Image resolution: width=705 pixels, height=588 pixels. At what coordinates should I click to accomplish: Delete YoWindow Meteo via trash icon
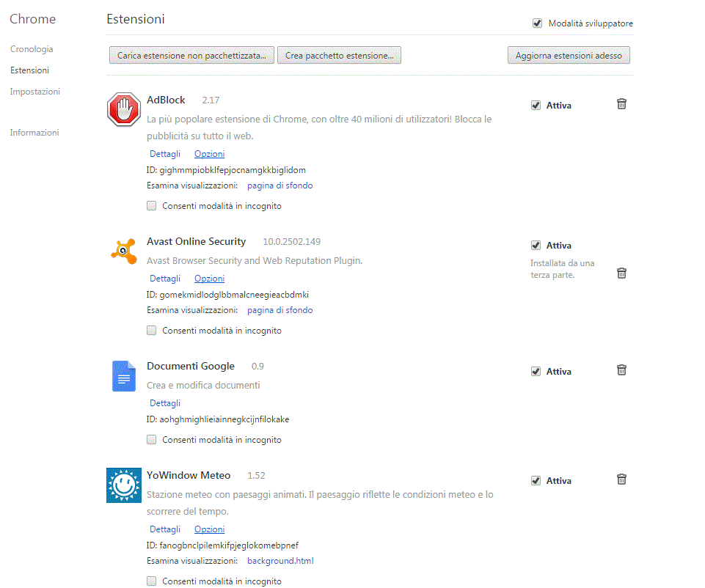(x=621, y=479)
